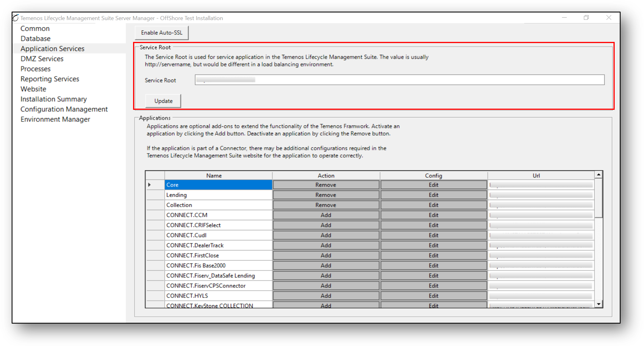644x347 pixels.
Task: Add the CONNECT.FirstClose application
Action: (326, 255)
